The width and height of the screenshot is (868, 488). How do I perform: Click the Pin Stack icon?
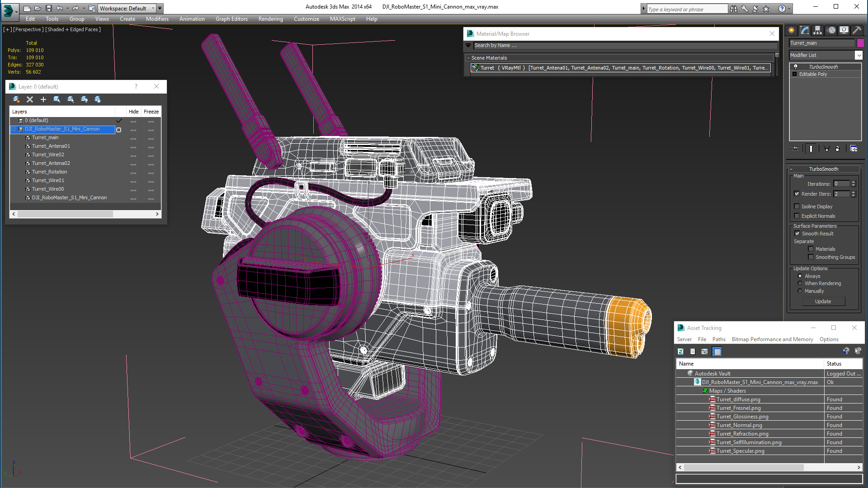pyautogui.click(x=795, y=149)
